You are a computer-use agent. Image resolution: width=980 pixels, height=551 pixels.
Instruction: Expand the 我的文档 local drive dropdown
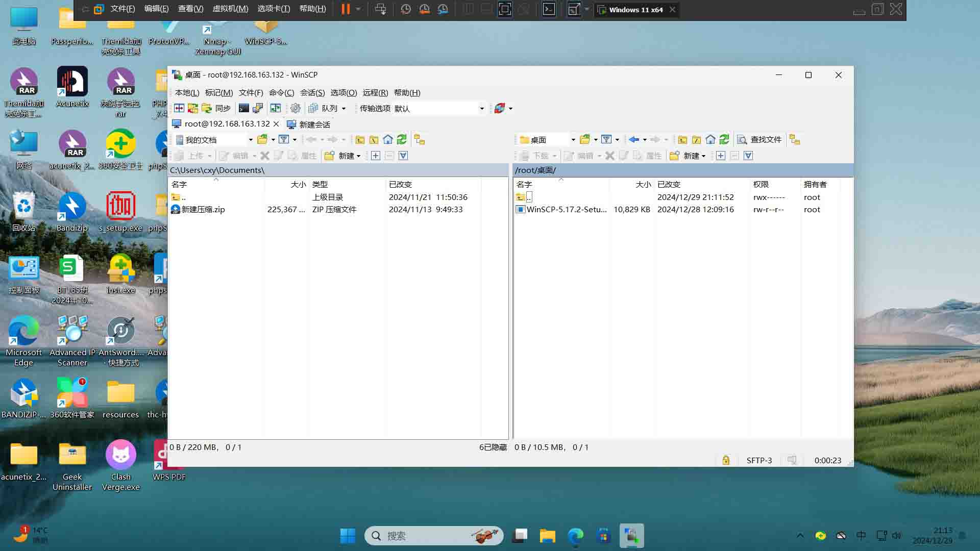click(250, 139)
